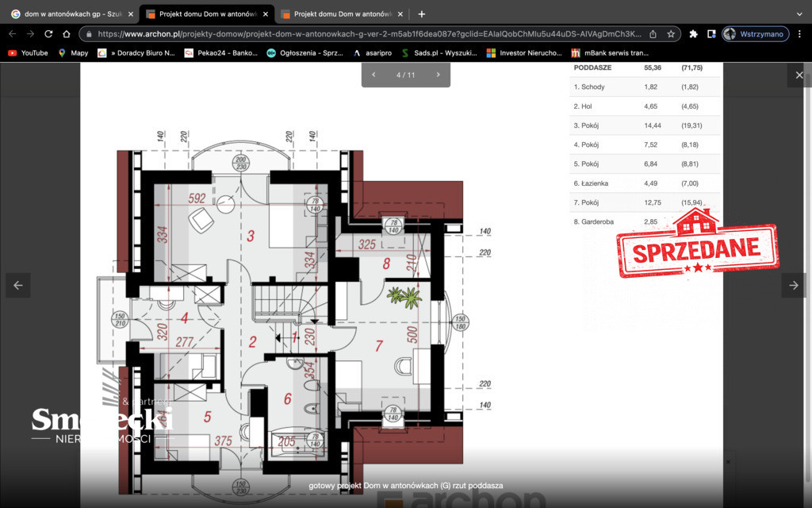
Task: Select the '7. Pokój' row with 12,75
Action: click(x=645, y=202)
